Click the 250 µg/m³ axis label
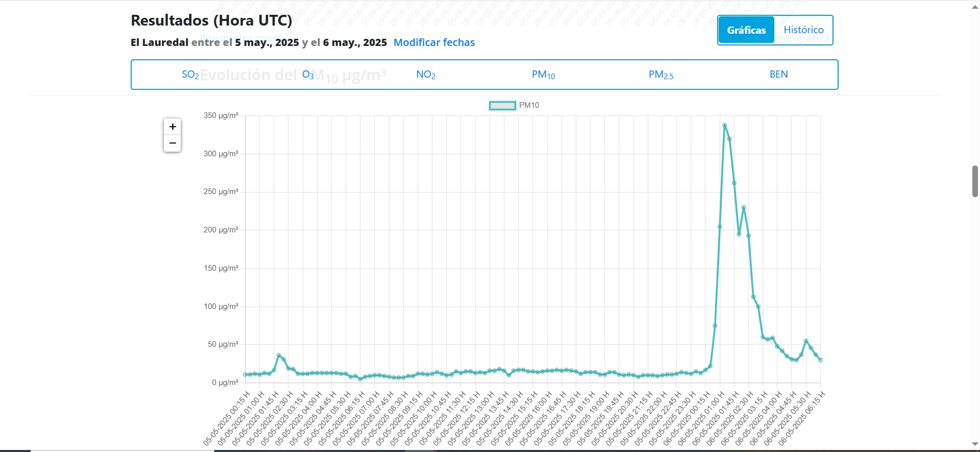Viewport: 980px width, 452px height. click(x=221, y=192)
